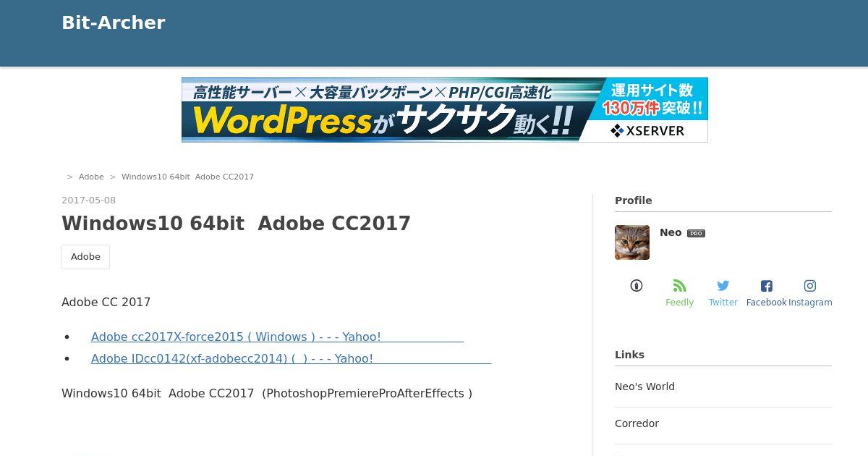868x456 pixels.
Task: Click the Hatena reader circle icon
Action: [x=637, y=286]
